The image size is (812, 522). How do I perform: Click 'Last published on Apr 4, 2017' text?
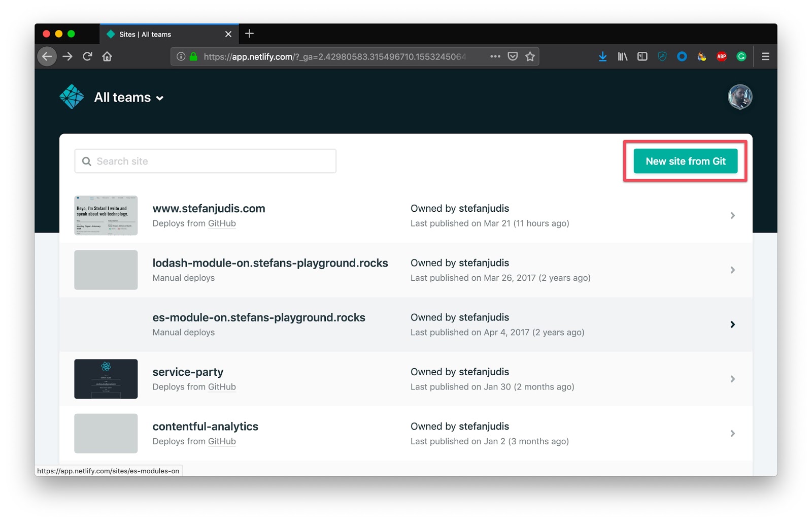pyautogui.click(x=497, y=332)
